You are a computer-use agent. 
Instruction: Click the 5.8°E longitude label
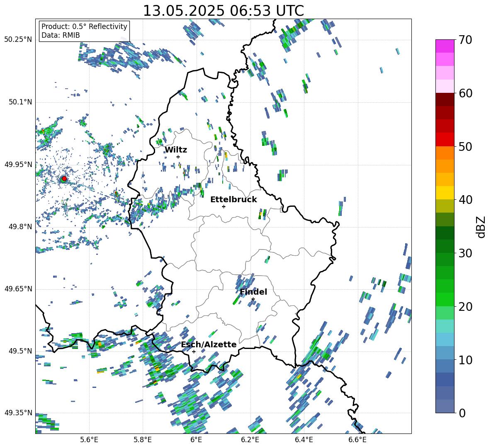click(x=143, y=440)
